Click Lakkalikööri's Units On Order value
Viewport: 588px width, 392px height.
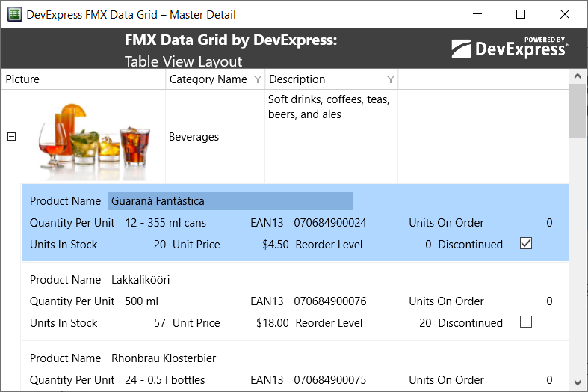point(549,301)
